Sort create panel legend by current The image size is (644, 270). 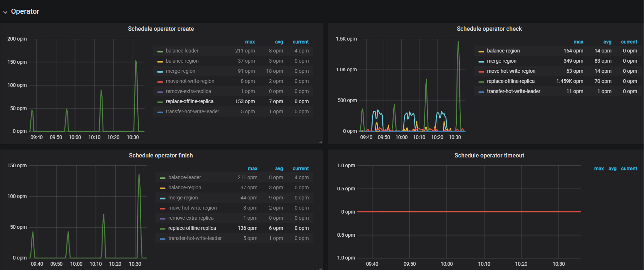pyautogui.click(x=301, y=42)
